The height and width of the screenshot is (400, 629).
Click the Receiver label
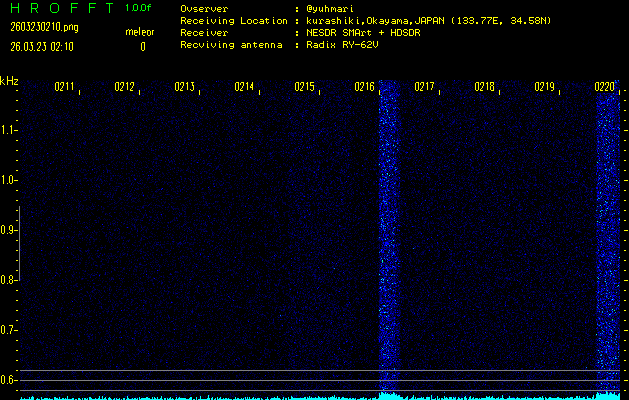click(x=204, y=33)
